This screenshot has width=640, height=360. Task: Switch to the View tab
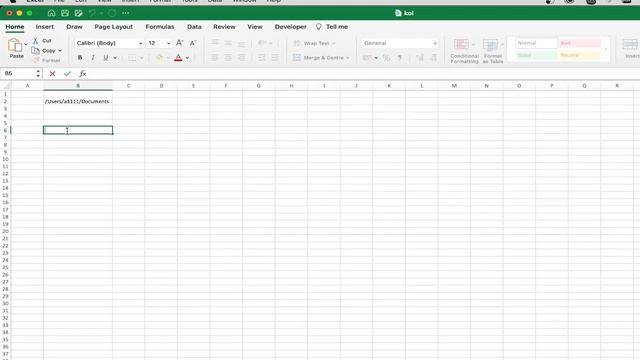(255, 27)
